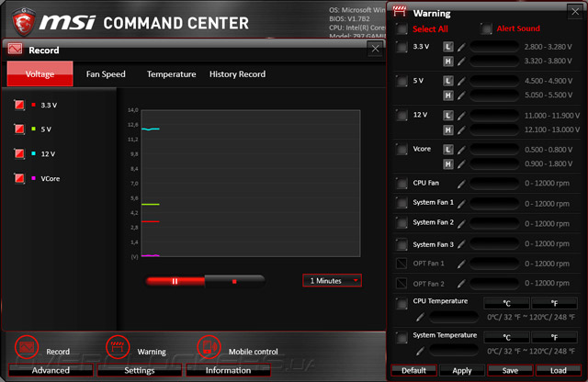The height and width of the screenshot is (382, 588).
Task: Open the 1 Minutes duration dropdown
Action: point(333,280)
